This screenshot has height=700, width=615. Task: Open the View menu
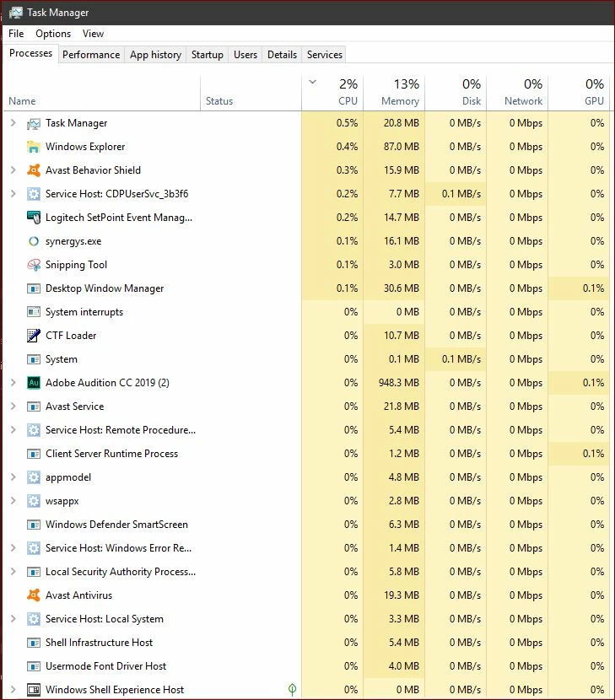click(93, 34)
